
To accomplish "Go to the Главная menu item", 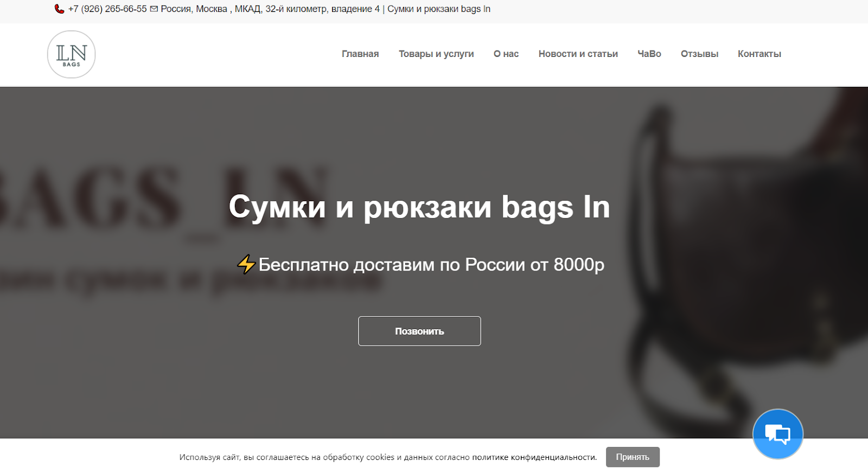I will click(x=360, y=54).
